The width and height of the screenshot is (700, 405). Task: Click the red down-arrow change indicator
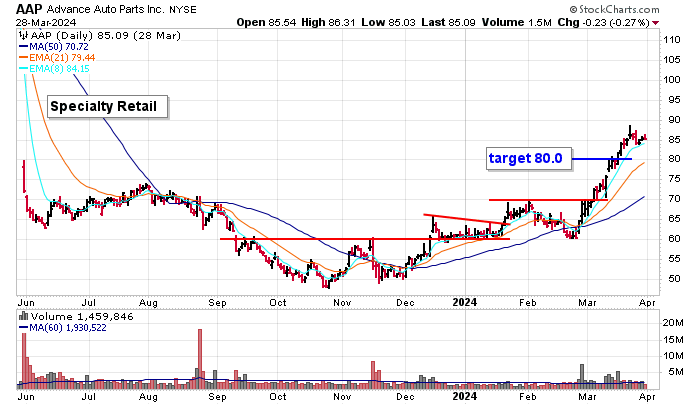coord(655,23)
